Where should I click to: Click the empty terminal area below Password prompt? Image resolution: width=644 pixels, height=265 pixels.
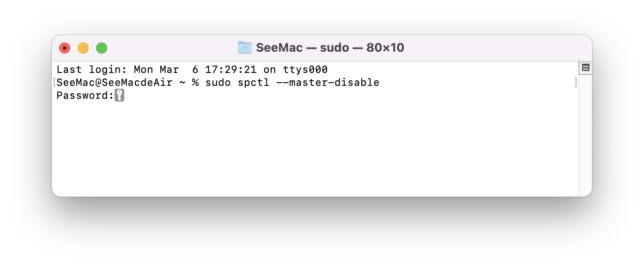point(314,148)
